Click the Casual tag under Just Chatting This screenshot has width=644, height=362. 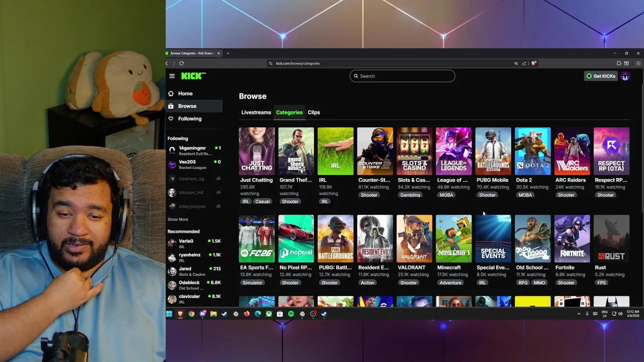coord(262,202)
